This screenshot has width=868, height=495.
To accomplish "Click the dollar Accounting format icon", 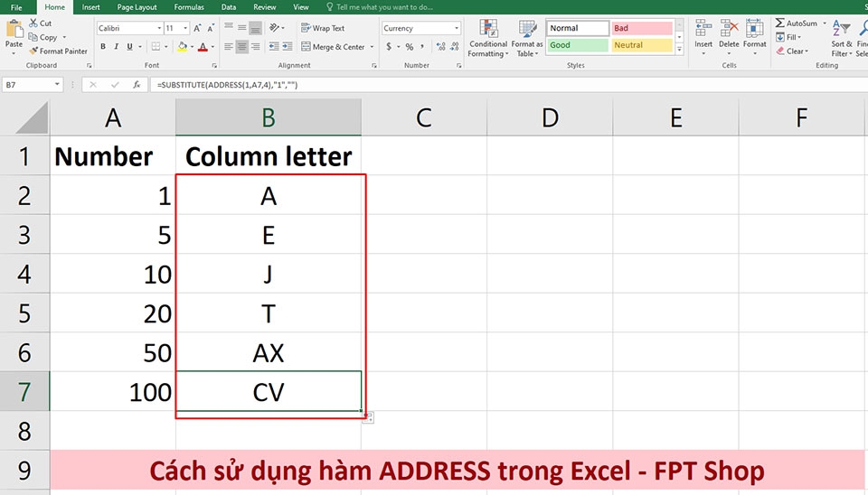I will [x=389, y=47].
